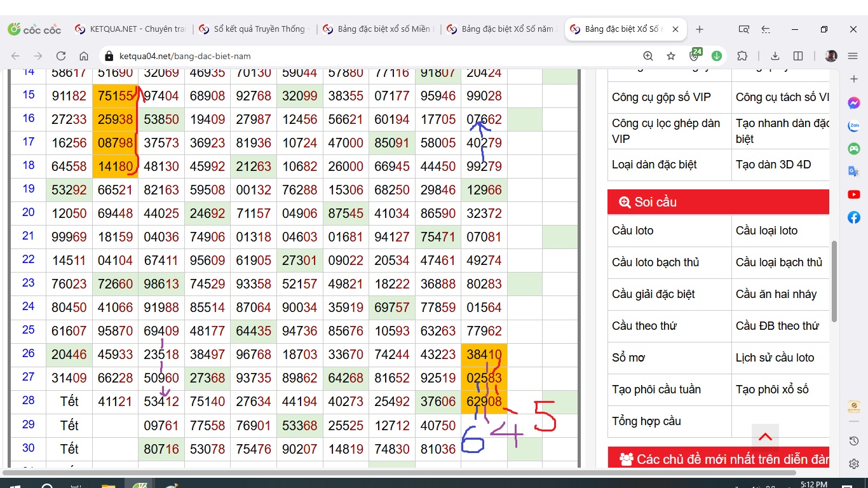
Task: Click the page's vertical scrollbar thumb
Action: (834, 281)
